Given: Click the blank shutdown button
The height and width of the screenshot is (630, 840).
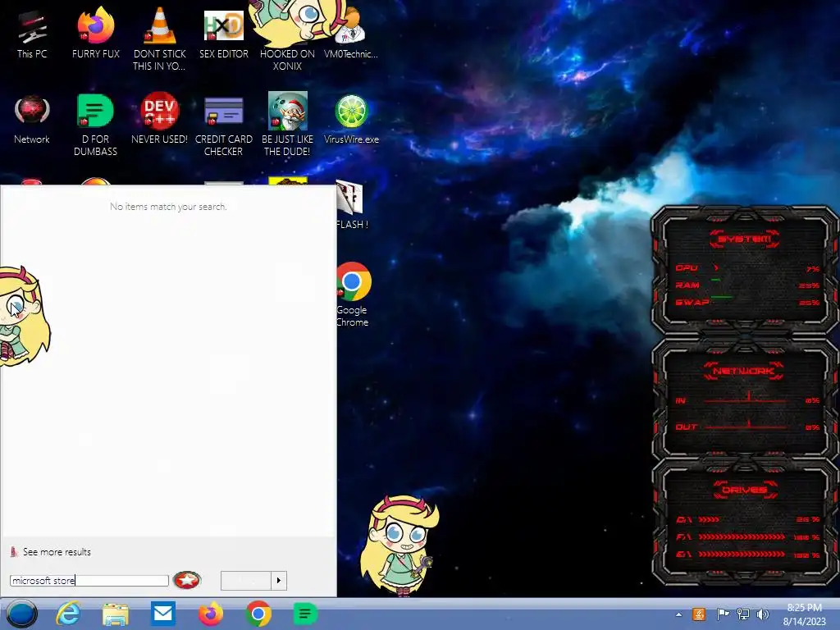Looking at the screenshot, I should [246, 580].
